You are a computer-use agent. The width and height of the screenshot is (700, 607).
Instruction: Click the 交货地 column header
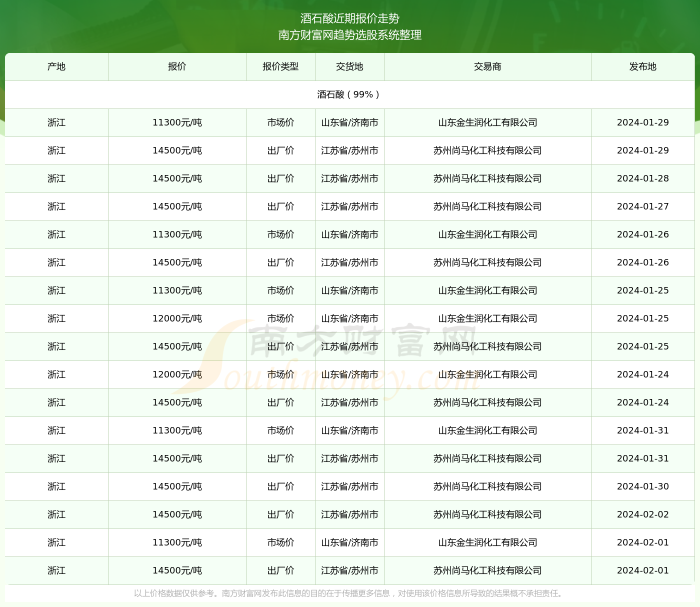(x=349, y=66)
